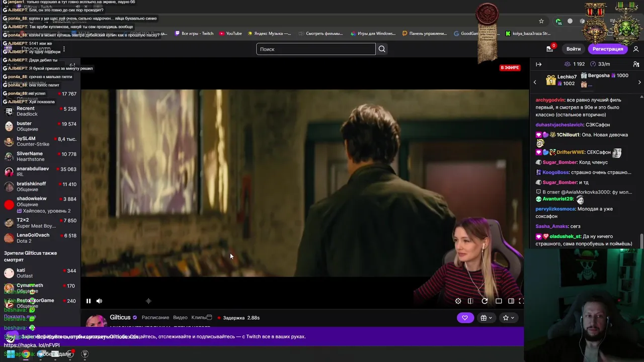Reload the stream player with the refresh icon
The image size is (644, 362).
[485, 301]
